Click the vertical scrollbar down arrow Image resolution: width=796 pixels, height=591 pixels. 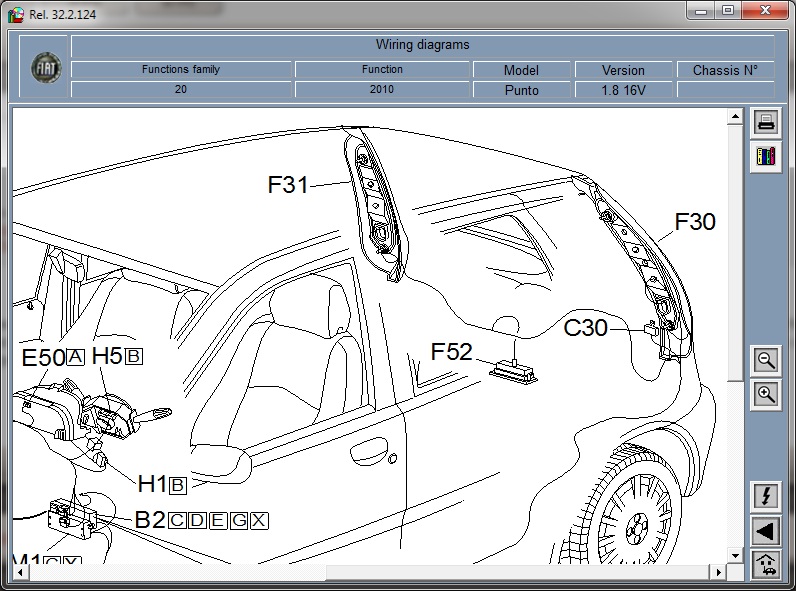coord(736,556)
